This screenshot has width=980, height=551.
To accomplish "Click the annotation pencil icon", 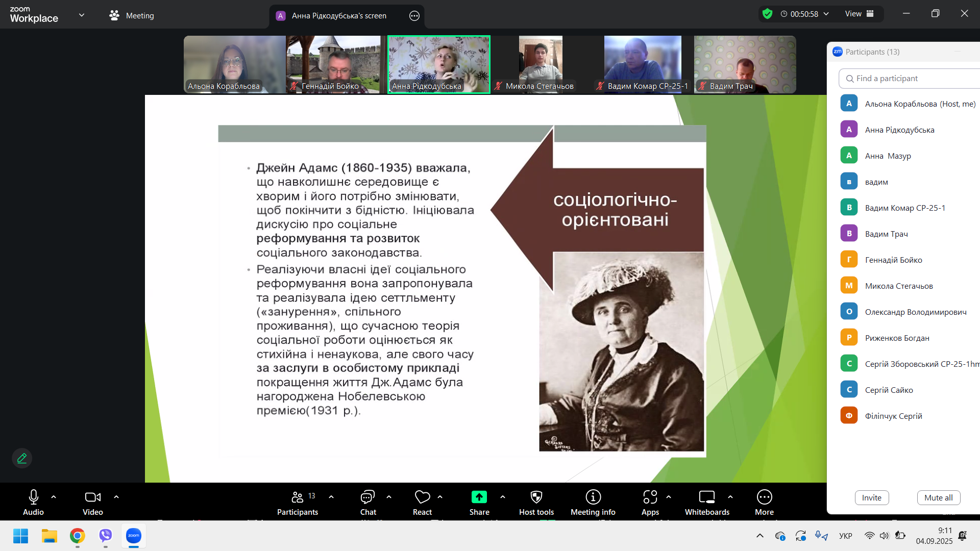I will click(x=22, y=458).
